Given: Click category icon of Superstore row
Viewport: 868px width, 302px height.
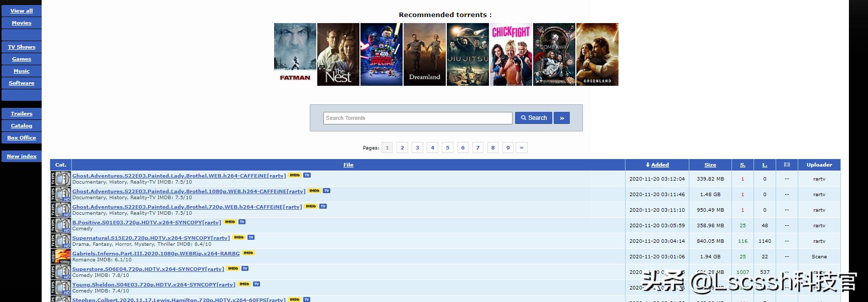Looking at the screenshot, I should click(x=61, y=272).
